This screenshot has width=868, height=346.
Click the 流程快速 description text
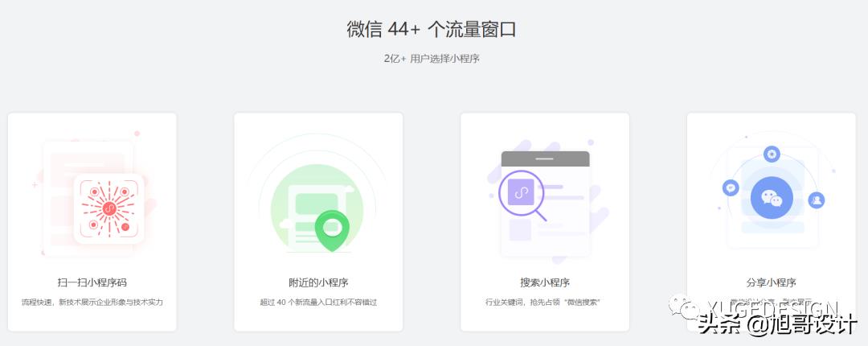pyautogui.click(x=92, y=303)
